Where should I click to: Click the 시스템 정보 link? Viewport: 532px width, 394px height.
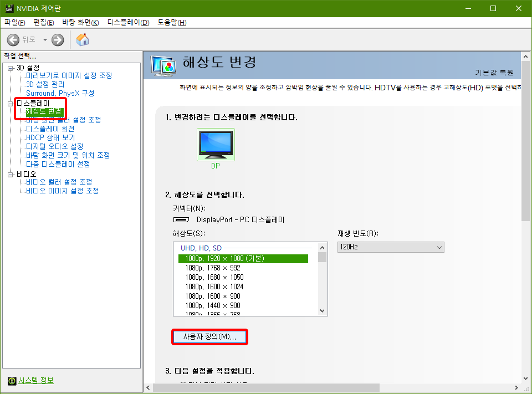(x=36, y=381)
